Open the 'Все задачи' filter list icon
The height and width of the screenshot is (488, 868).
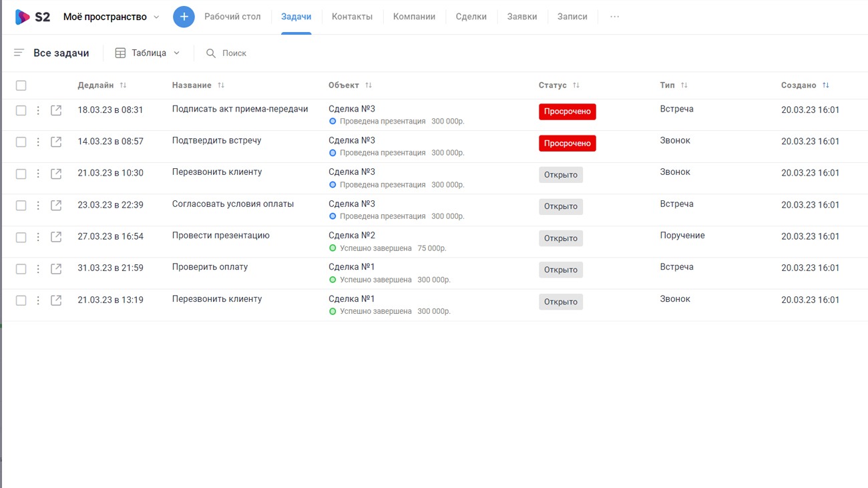[x=19, y=53]
